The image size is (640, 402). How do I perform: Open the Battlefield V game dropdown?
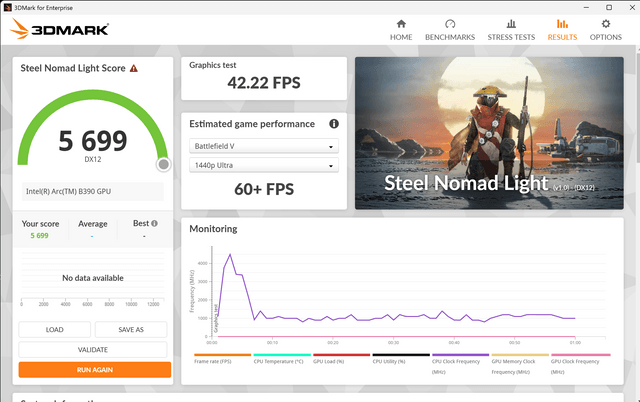tap(264, 146)
